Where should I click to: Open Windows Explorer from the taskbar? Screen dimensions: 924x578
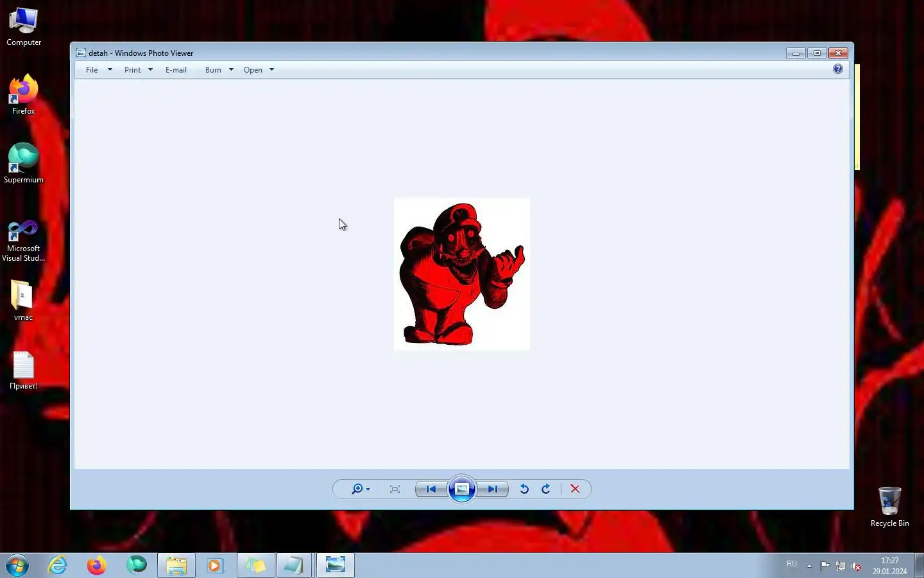coord(176,566)
